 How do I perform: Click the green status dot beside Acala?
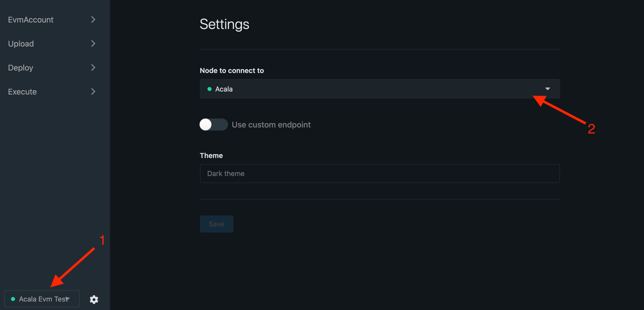tap(209, 89)
